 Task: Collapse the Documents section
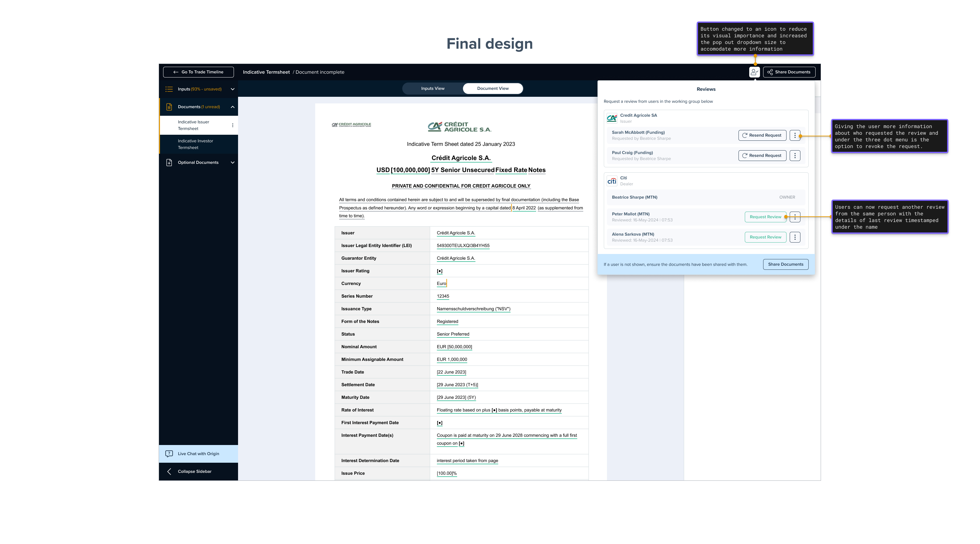tap(232, 107)
